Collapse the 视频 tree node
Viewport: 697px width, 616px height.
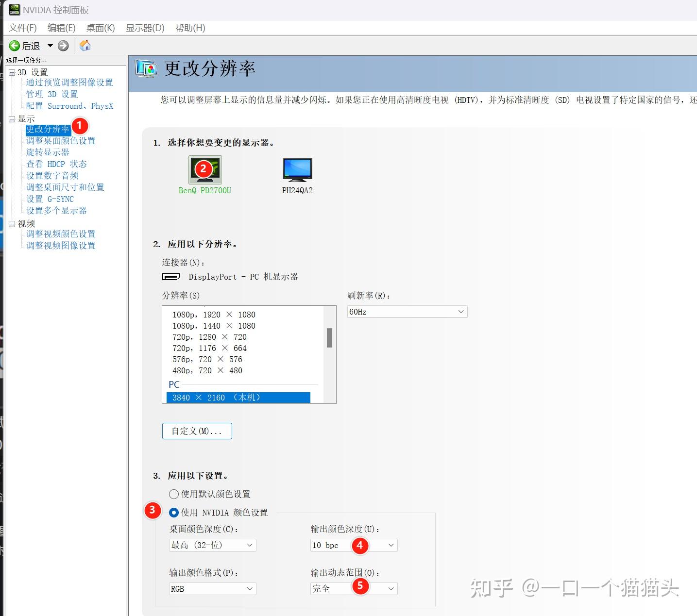pos(12,224)
